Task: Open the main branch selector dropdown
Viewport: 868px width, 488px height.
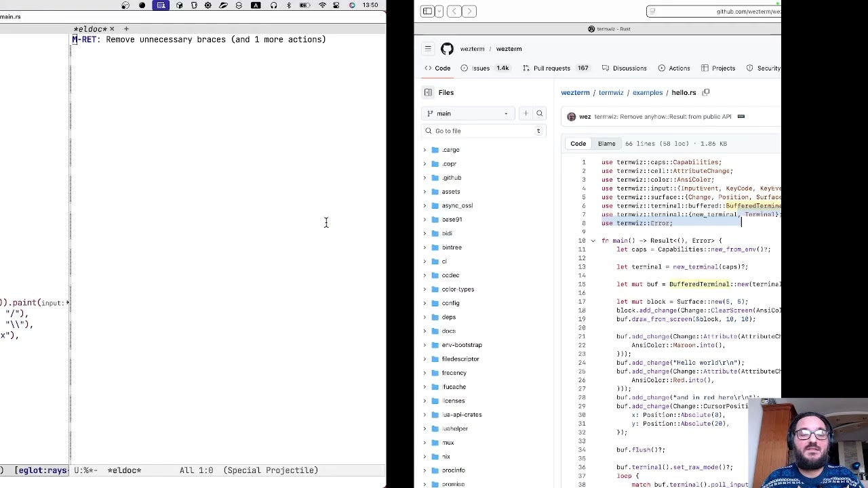Action: pos(467,114)
